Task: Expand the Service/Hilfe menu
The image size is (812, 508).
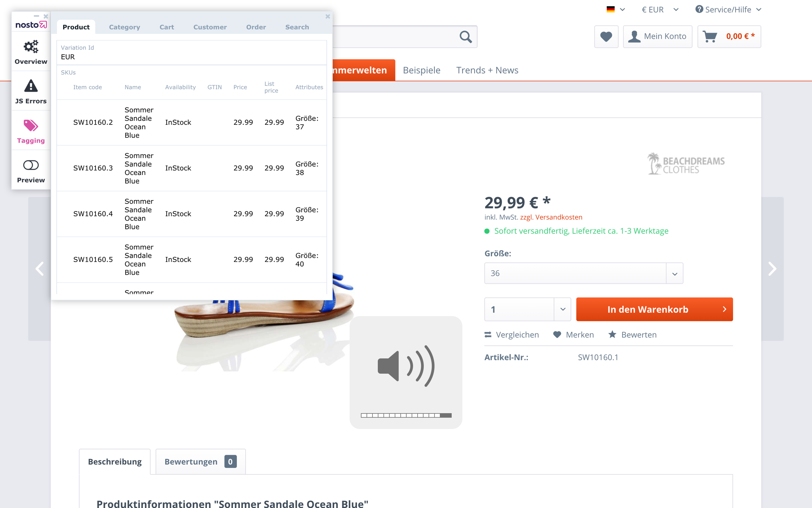Action: point(728,10)
